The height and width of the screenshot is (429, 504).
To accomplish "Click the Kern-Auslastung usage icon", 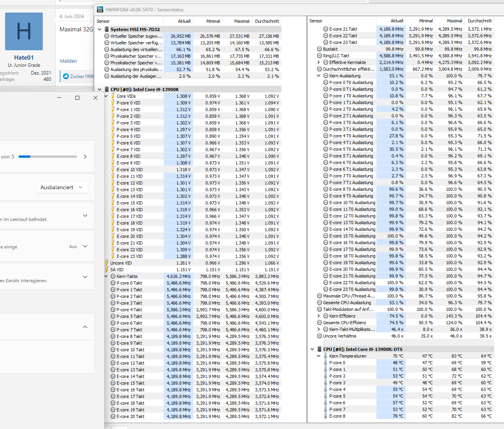I will pyautogui.click(x=325, y=75).
